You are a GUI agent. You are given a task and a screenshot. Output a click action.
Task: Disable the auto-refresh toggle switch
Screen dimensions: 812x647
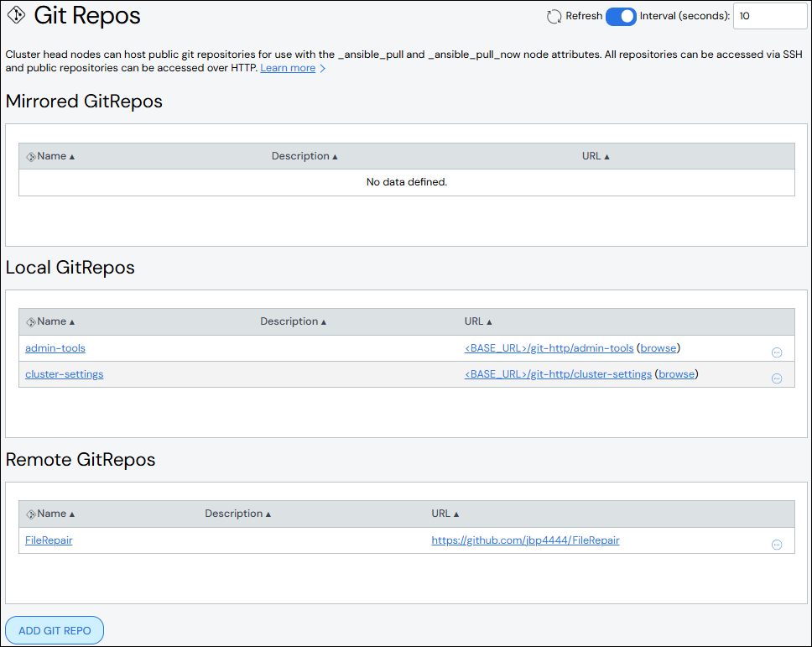621,16
